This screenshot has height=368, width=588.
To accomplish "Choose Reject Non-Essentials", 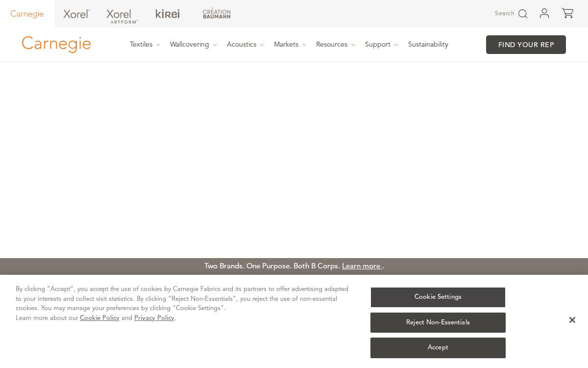I will click(x=438, y=322).
